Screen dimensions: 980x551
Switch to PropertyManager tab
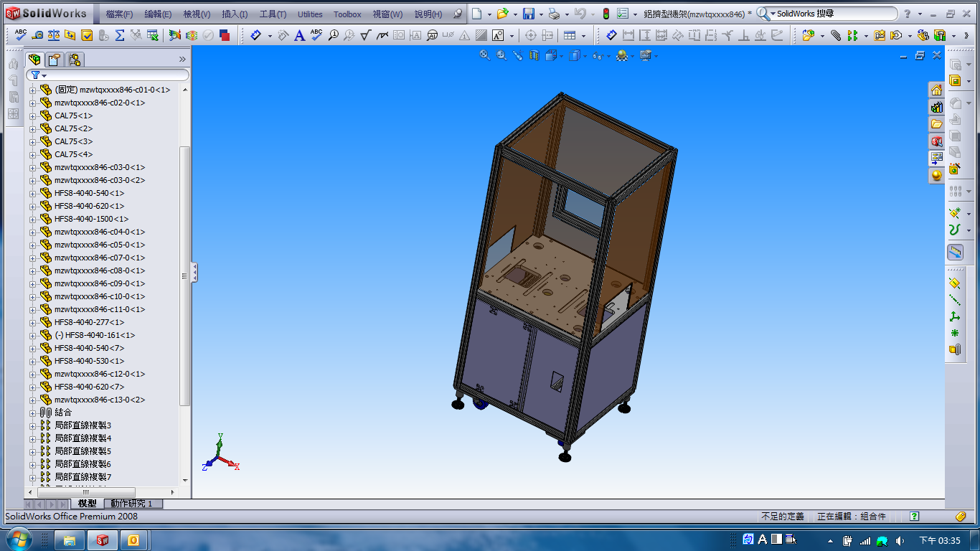click(55, 60)
